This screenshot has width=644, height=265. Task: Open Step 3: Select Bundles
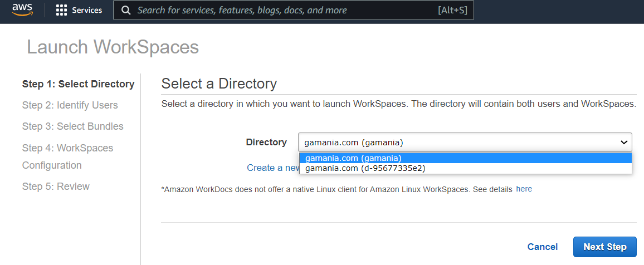[x=73, y=126]
